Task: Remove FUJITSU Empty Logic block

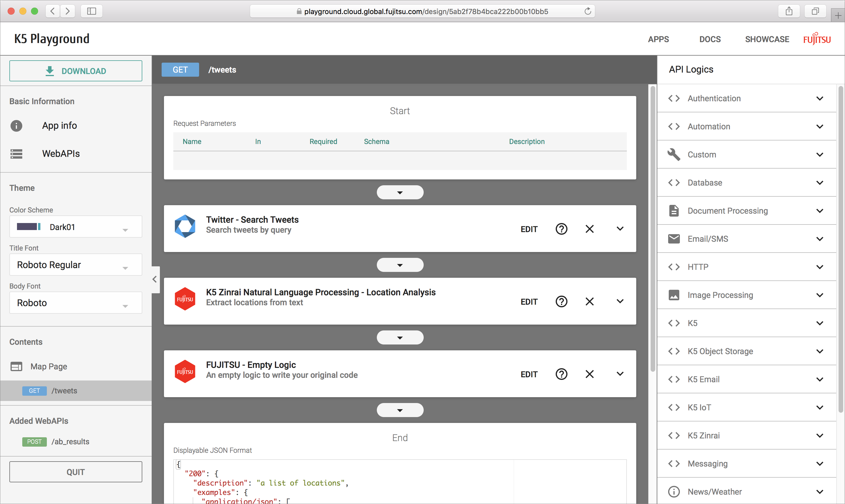Action: click(x=589, y=374)
